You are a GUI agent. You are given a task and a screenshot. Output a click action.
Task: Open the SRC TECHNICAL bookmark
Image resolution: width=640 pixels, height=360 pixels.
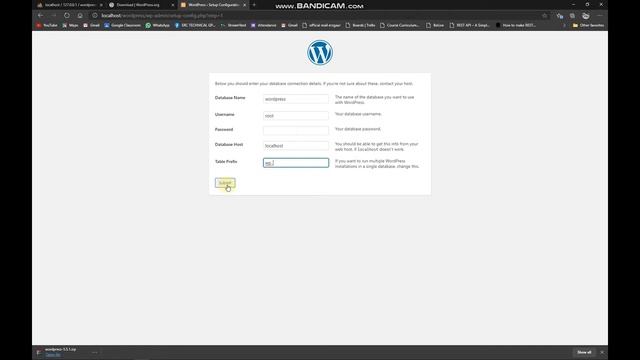tap(195, 25)
